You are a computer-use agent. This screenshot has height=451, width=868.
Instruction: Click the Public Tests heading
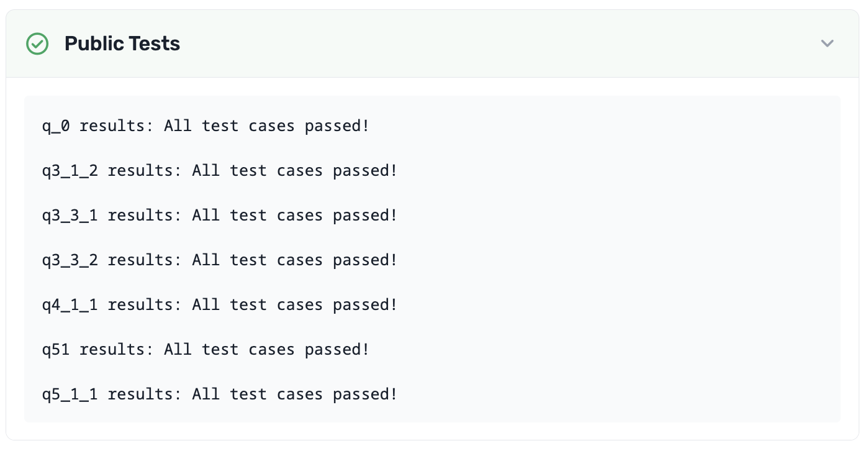tap(122, 43)
